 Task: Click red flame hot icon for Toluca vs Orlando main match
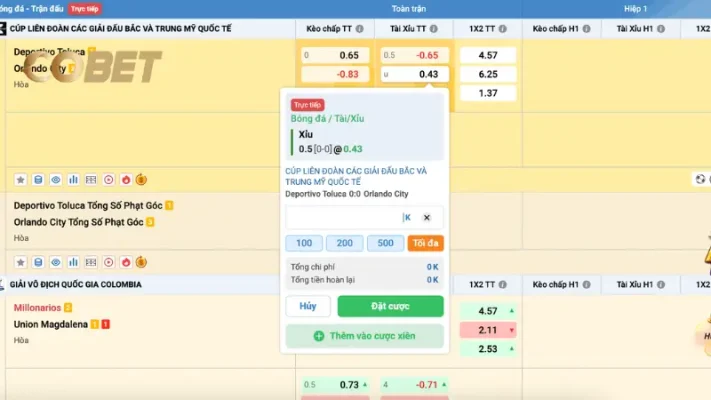tap(126, 180)
